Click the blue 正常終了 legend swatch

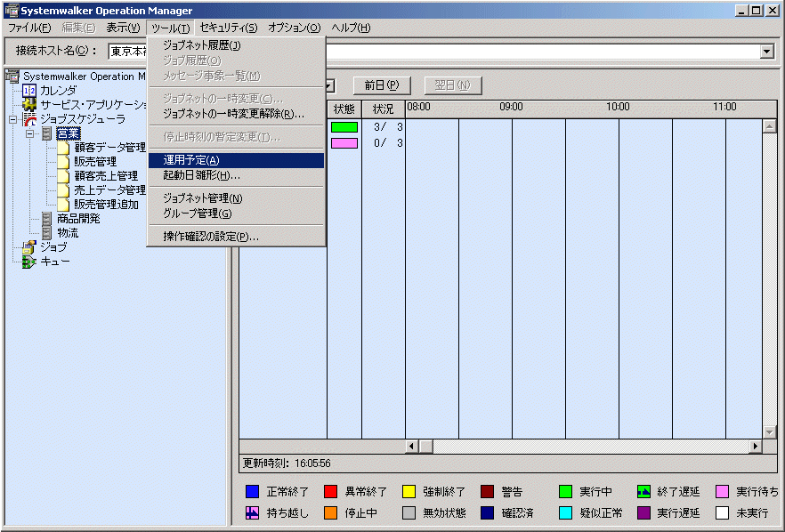coord(253,491)
